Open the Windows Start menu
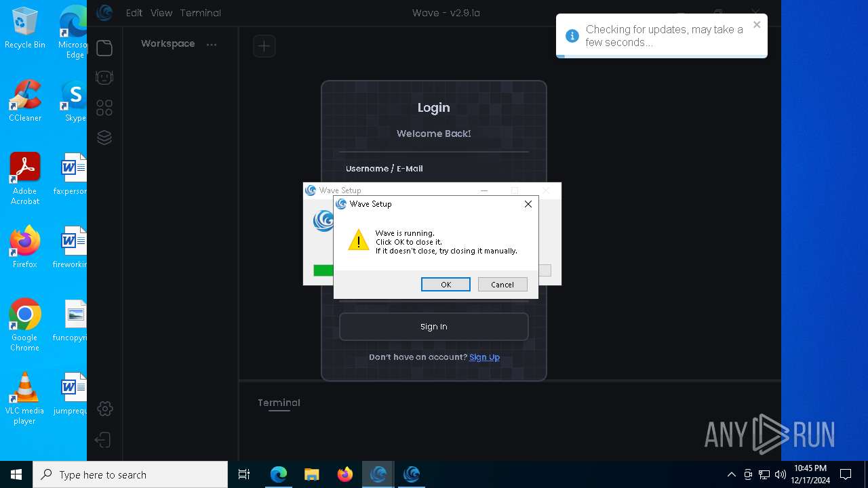The width and height of the screenshot is (868, 488). coord(16,474)
